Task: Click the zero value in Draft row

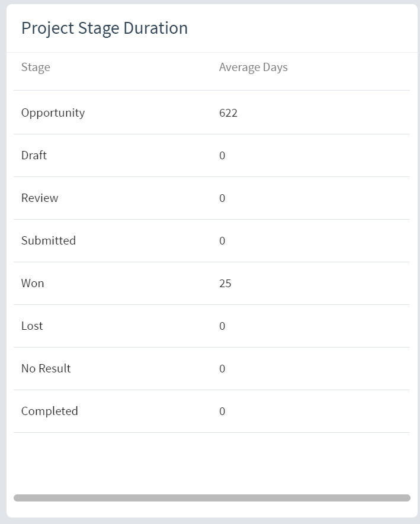Action: (222, 155)
